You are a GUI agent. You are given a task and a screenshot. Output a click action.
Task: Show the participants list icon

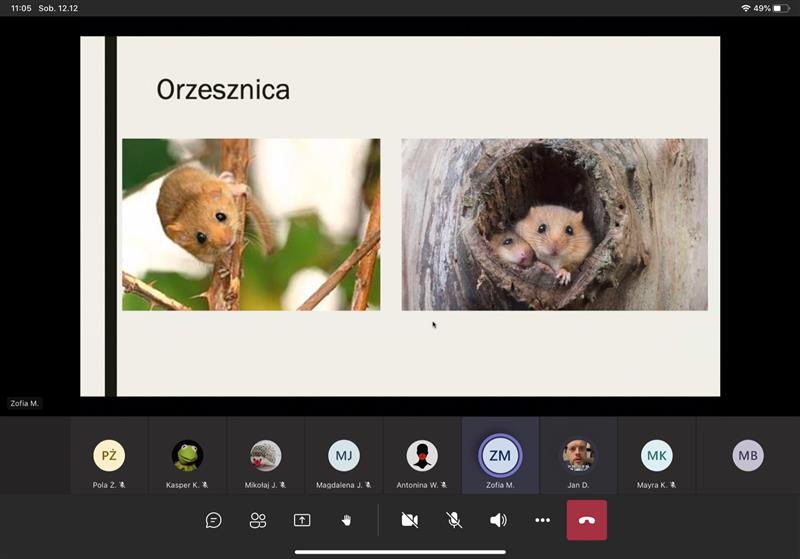tap(258, 520)
